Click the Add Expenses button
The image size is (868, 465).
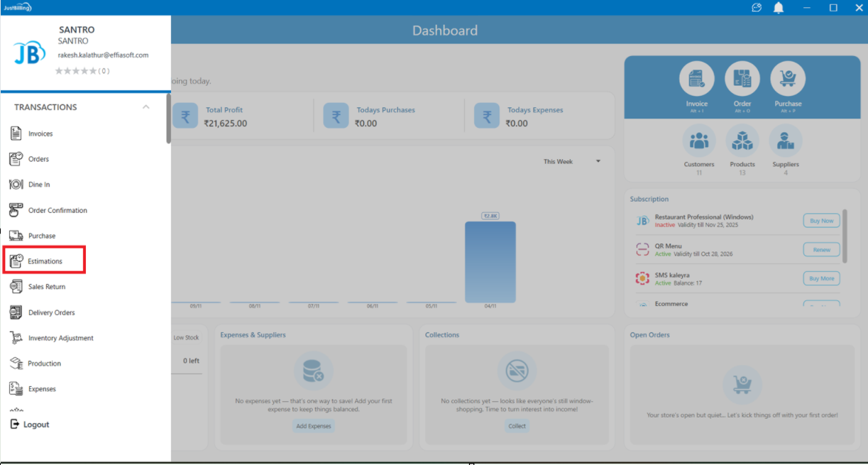tap(314, 426)
